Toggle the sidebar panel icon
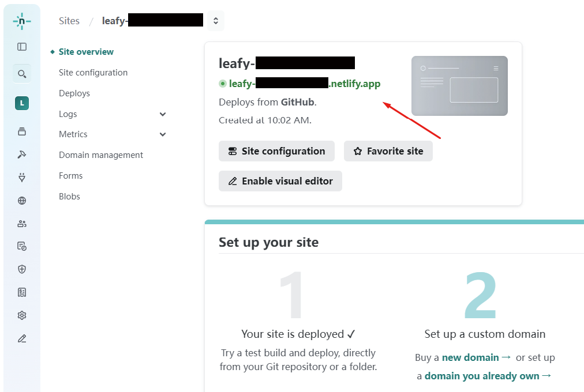Image resolution: width=584 pixels, height=392 pixels. pos(22,47)
